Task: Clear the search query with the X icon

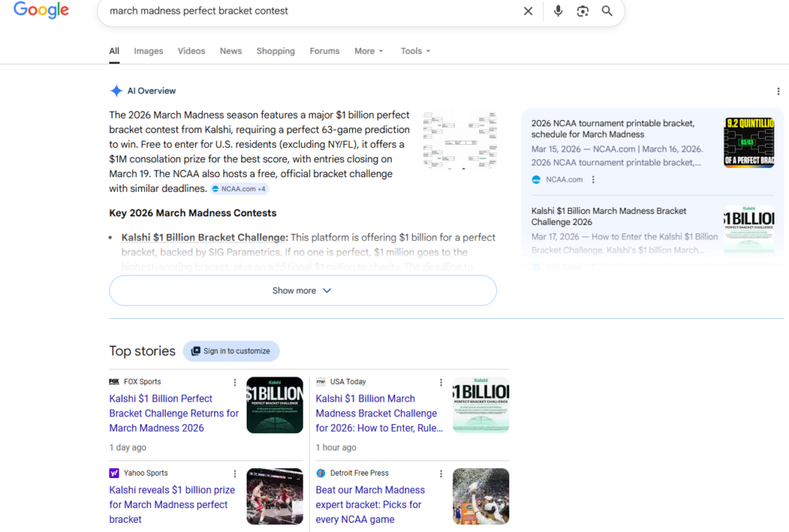Action: pos(528,11)
